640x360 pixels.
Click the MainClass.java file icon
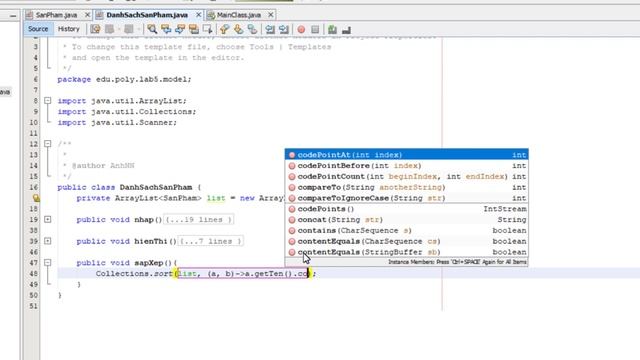click(x=211, y=15)
